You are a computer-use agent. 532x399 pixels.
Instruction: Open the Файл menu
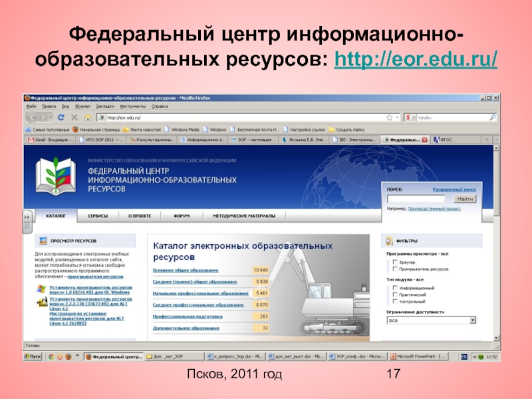click(x=31, y=106)
